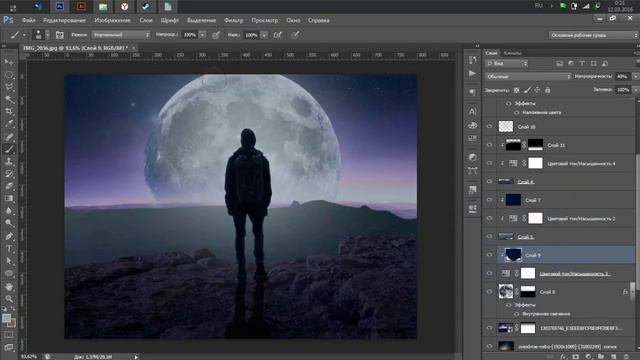Select the Healing Brush tool

coord(9,137)
